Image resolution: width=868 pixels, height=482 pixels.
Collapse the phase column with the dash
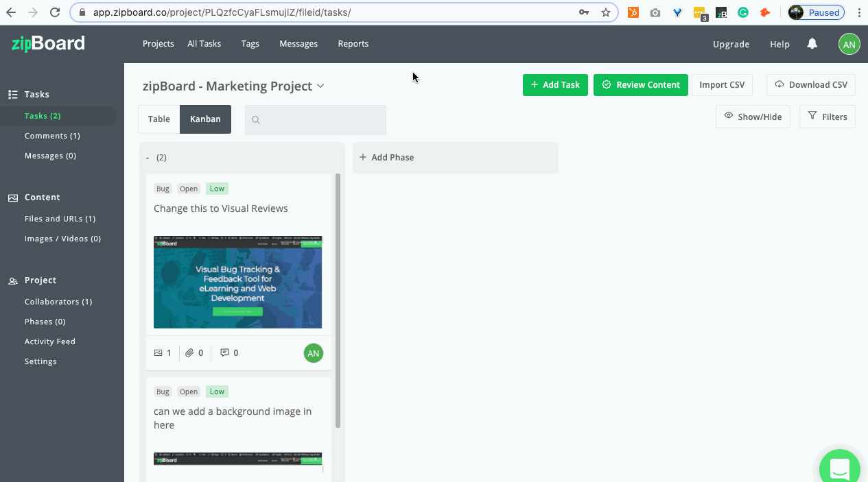point(148,158)
